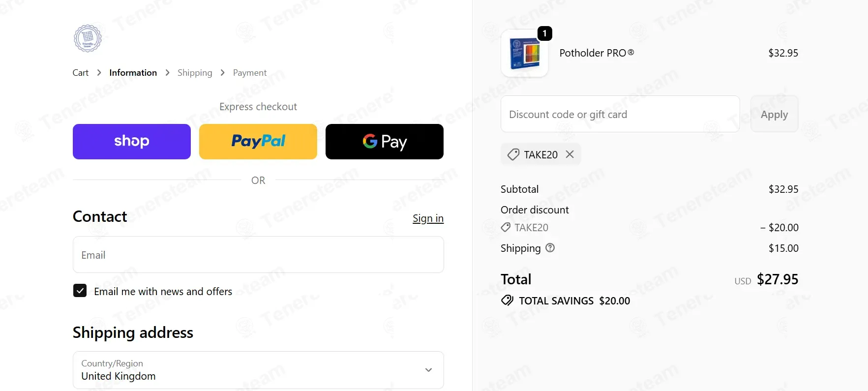Open United Kingdom country selector

coord(258,370)
